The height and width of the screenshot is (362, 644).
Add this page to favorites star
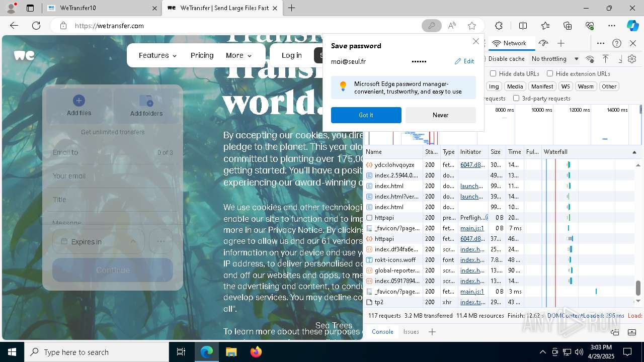coord(471,26)
